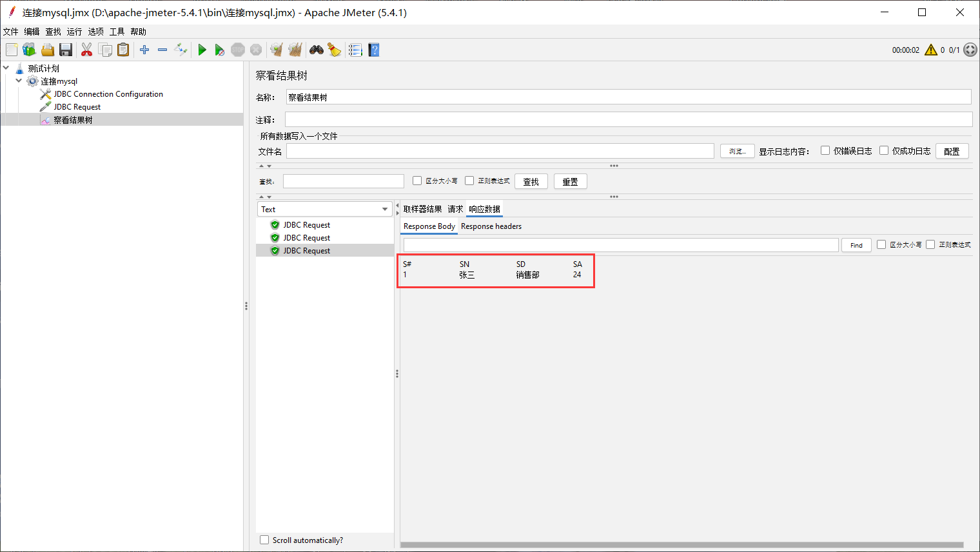Open the Function Helper list icon

point(355,50)
